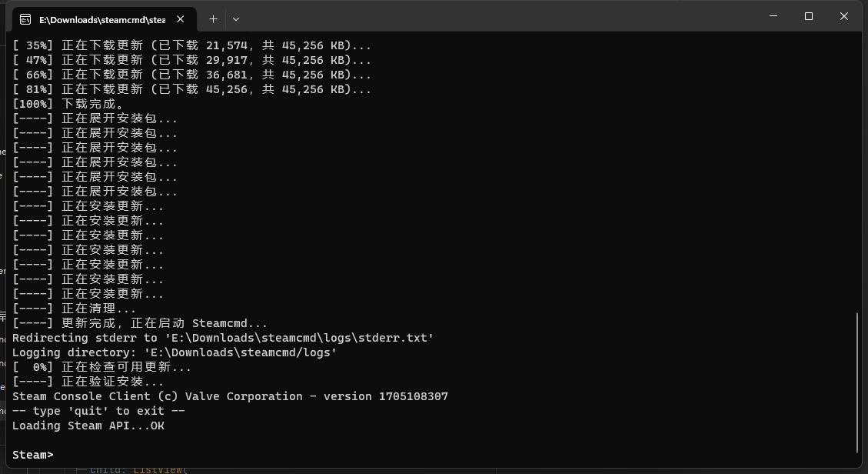868x474 pixels.
Task: Click the Logging directory output line
Action: coord(175,352)
